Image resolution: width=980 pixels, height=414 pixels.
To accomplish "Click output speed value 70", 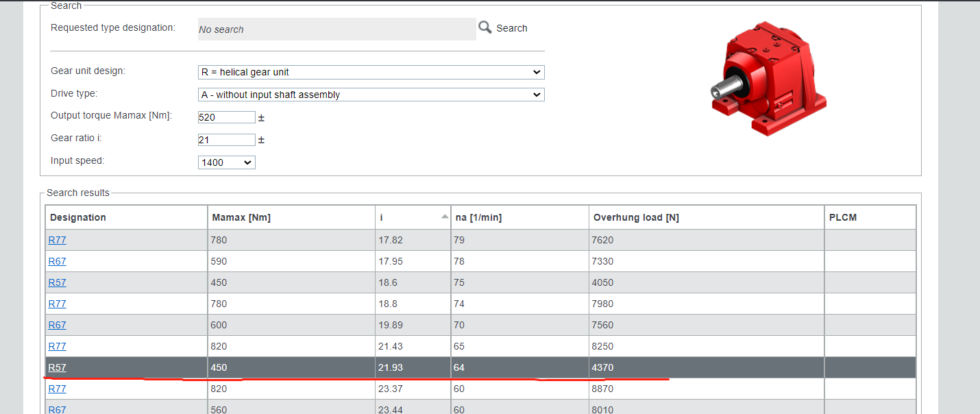I will [x=459, y=325].
